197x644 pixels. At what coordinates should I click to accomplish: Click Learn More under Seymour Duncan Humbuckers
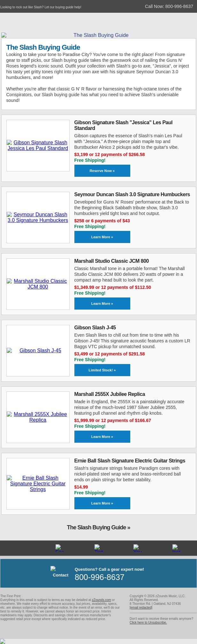pyautogui.click(x=102, y=237)
